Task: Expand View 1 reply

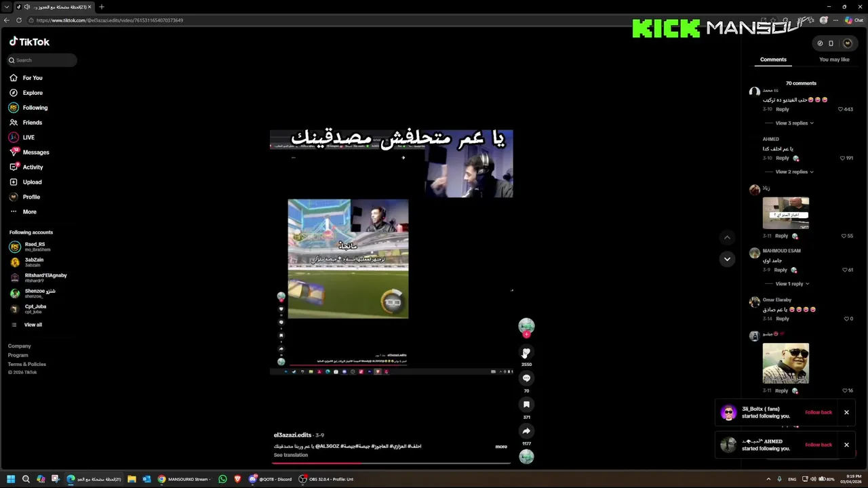Action: 793,284
